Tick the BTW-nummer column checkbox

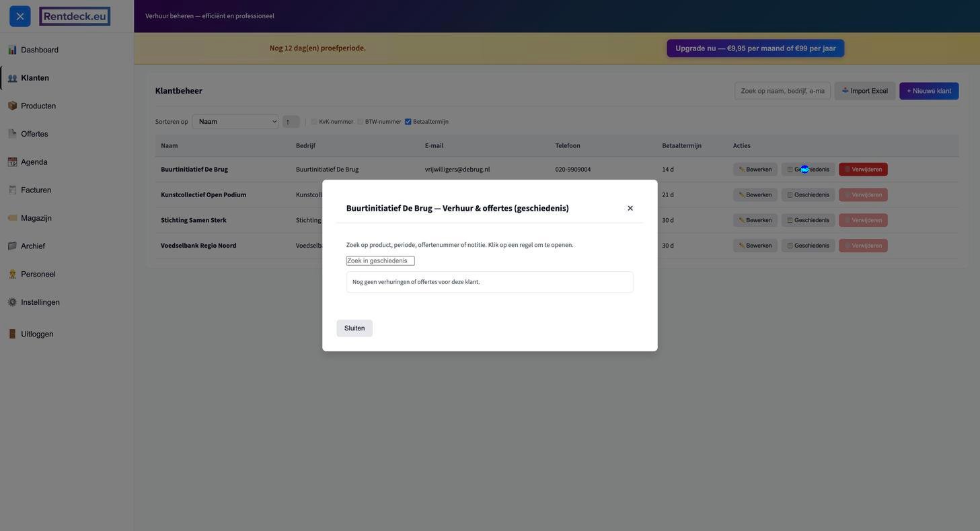coord(361,122)
